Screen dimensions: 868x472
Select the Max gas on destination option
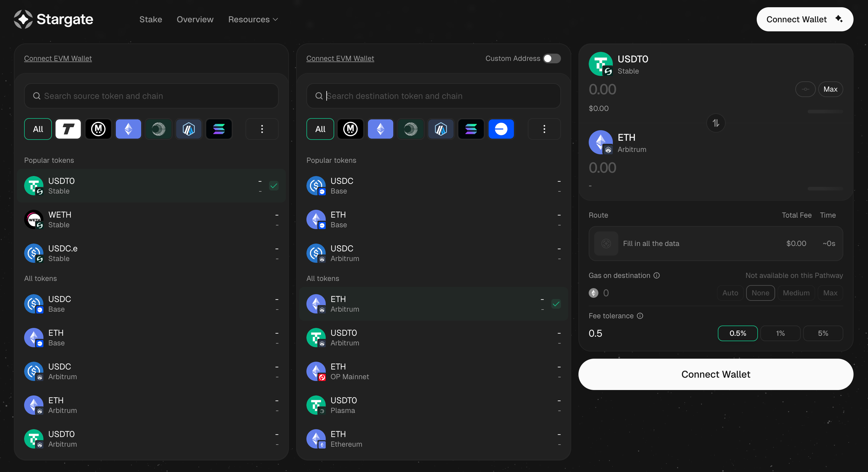tap(830, 293)
